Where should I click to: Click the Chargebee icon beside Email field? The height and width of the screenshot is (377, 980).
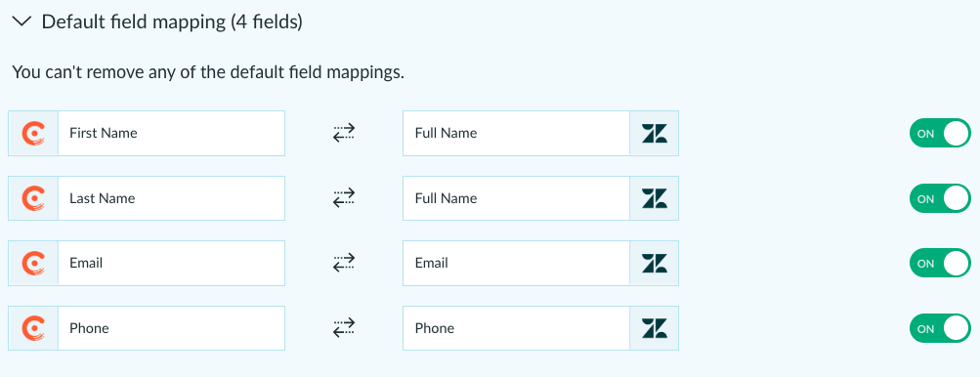click(x=33, y=263)
